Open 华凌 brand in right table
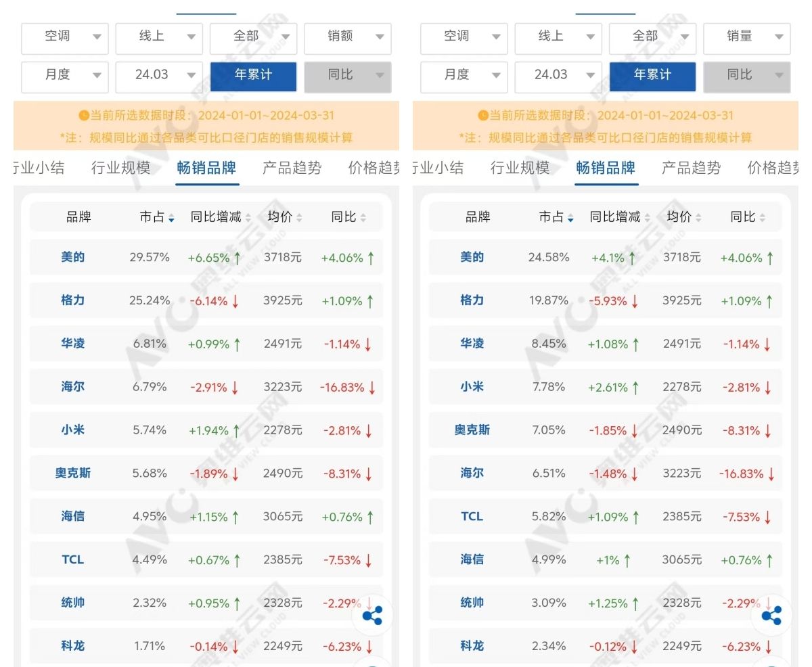 (472, 344)
